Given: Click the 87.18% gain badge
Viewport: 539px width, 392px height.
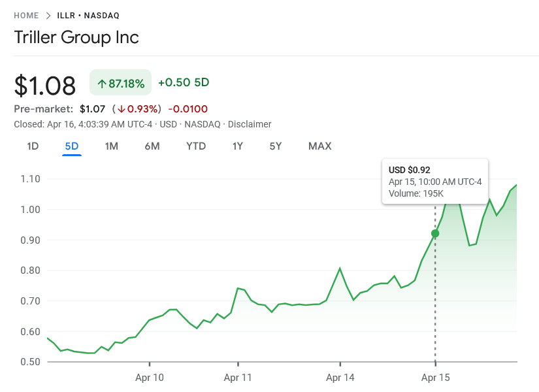Looking at the screenshot, I should (120, 82).
